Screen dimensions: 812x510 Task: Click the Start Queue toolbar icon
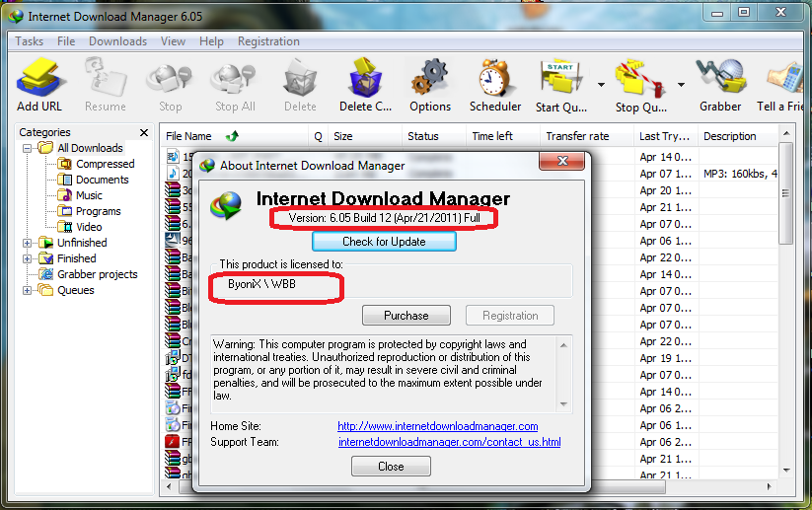(561, 85)
